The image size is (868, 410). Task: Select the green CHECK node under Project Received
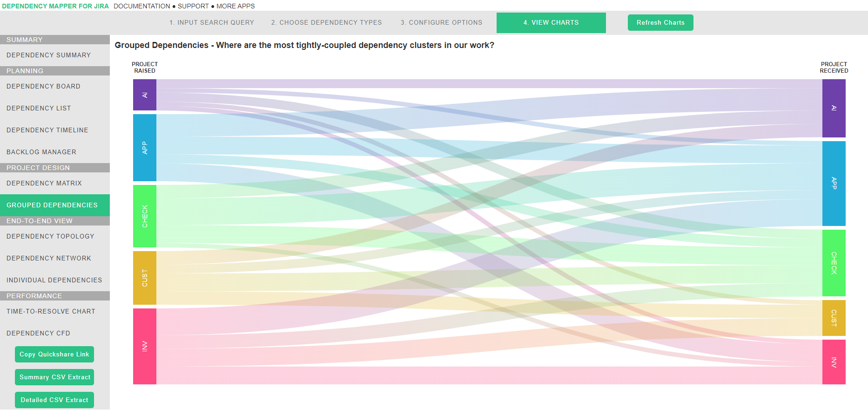[834, 263]
